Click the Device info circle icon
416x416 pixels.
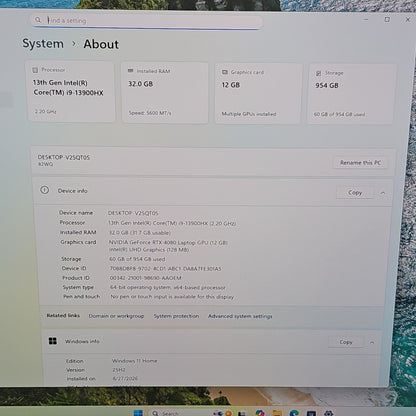coord(44,190)
